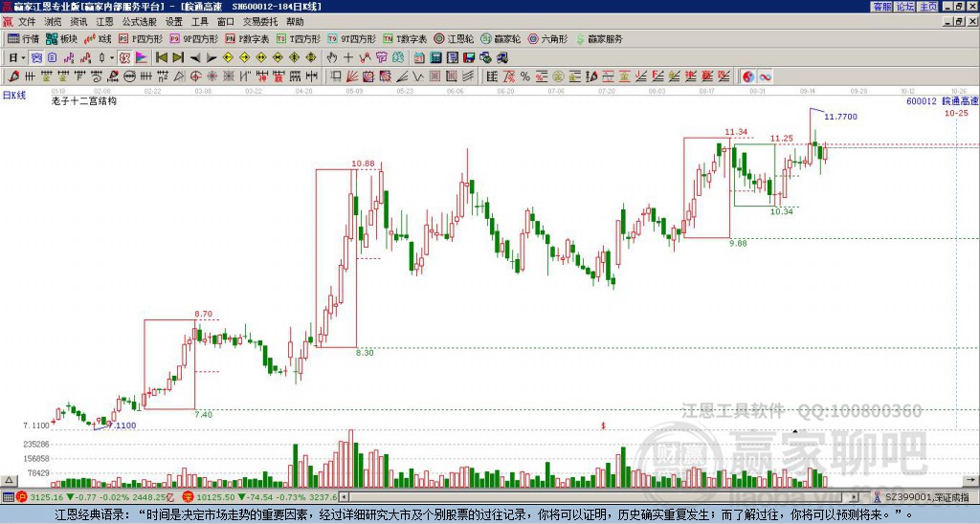
Task: Step chart left with black arrow
Action: coord(195,58)
